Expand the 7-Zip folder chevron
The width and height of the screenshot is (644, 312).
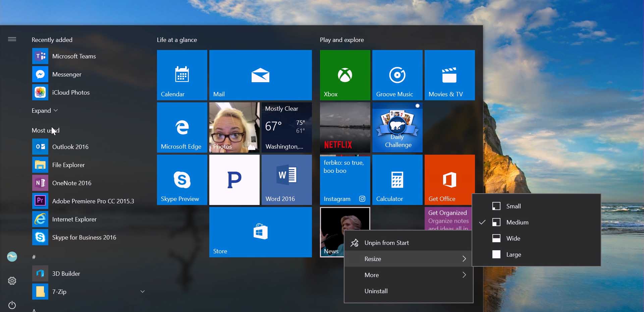click(x=143, y=292)
